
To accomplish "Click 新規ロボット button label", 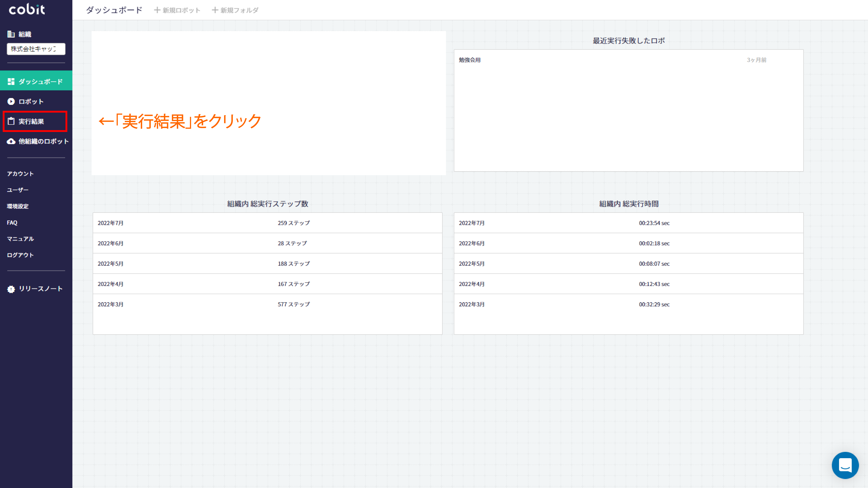I will click(x=182, y=10).
